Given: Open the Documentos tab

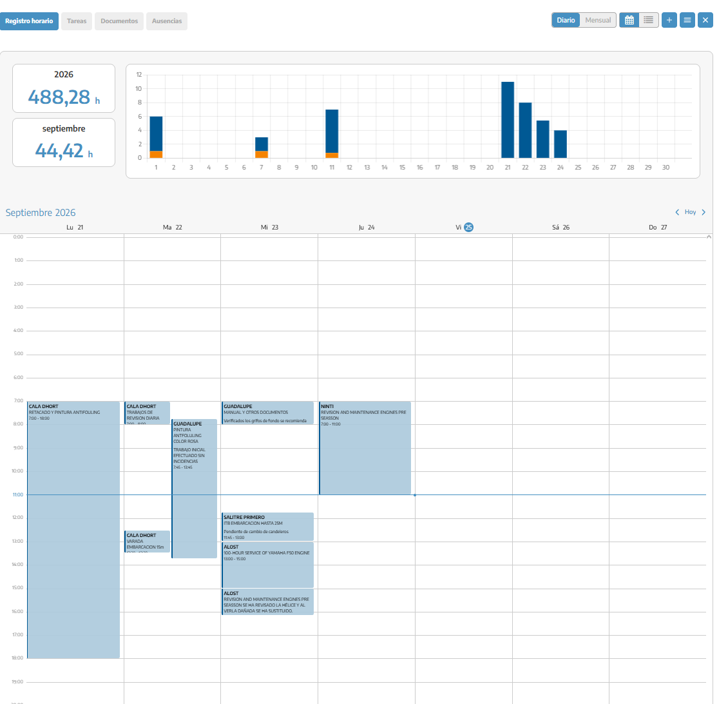Looking at the screenshot, I should (x=119, y=21).
